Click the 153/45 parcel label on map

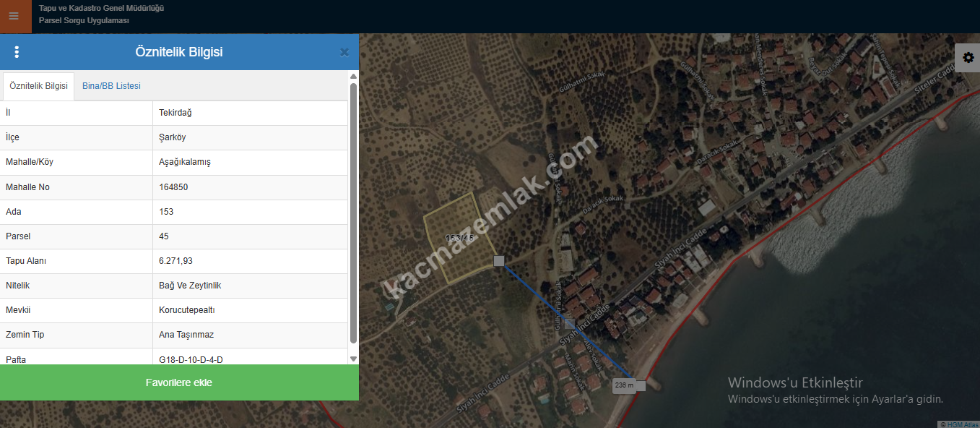(x=459, y=238)
